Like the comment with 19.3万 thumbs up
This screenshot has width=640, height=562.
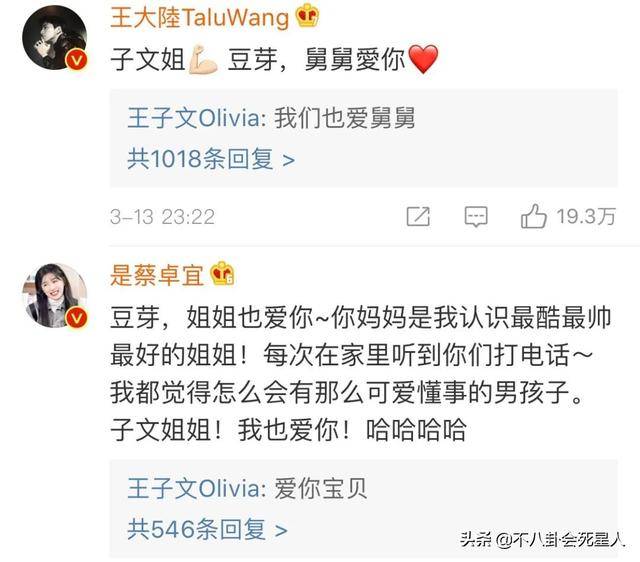coord(533,216)
